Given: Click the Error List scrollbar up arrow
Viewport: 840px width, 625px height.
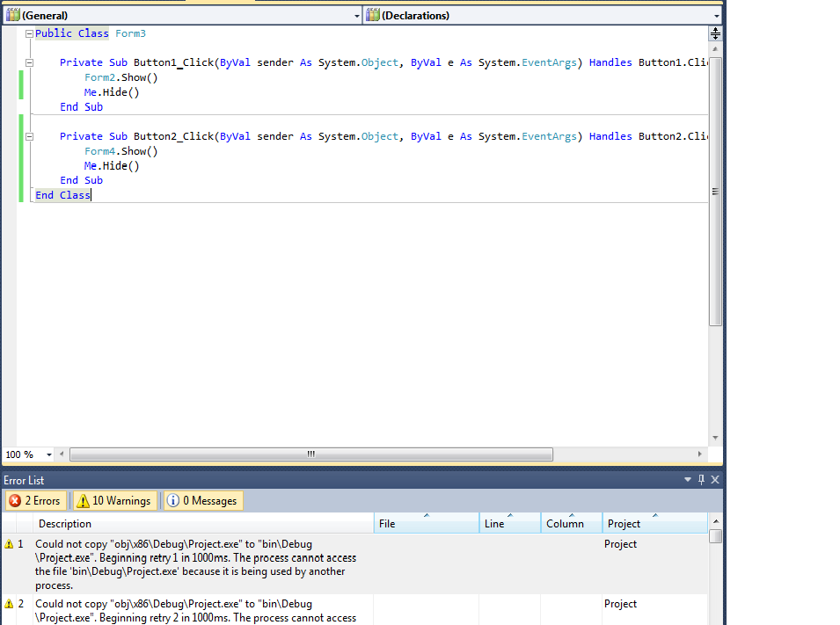Looking at the screenshot, I should [716, 521].
